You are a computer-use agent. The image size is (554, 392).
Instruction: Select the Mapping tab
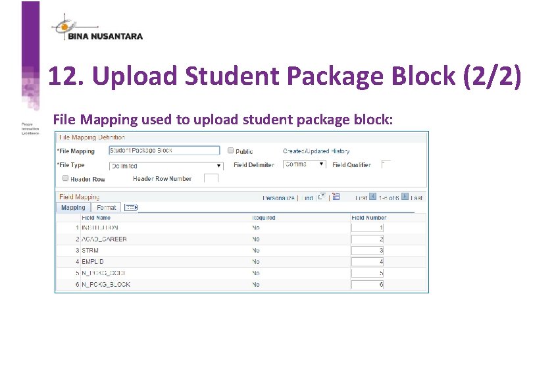(72, 207)
